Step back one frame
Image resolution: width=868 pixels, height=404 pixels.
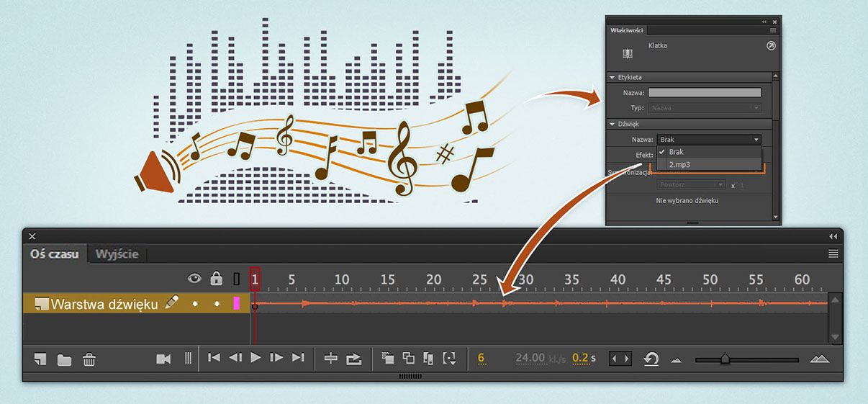tap(235, 357)
